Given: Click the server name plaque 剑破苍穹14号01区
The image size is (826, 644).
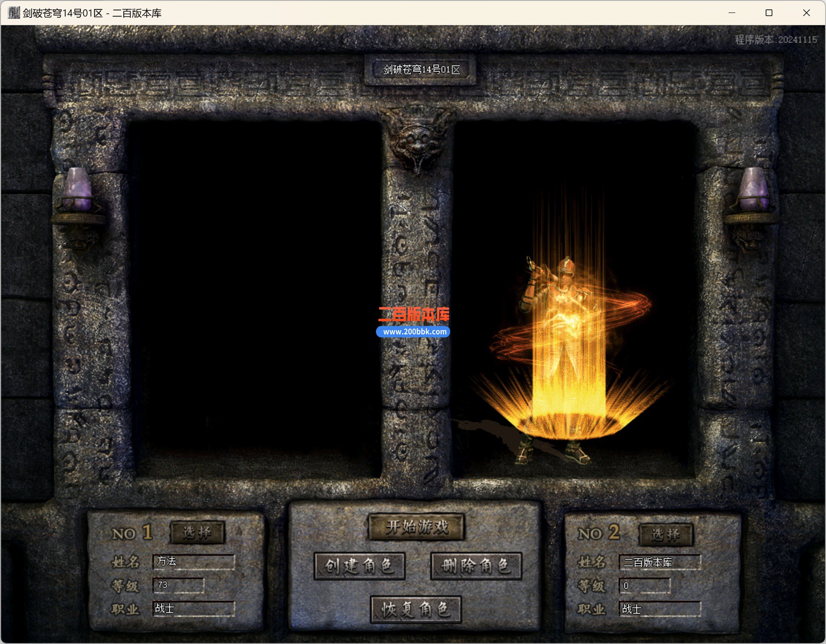Looking at the screenshot, I should pos(421,70).
